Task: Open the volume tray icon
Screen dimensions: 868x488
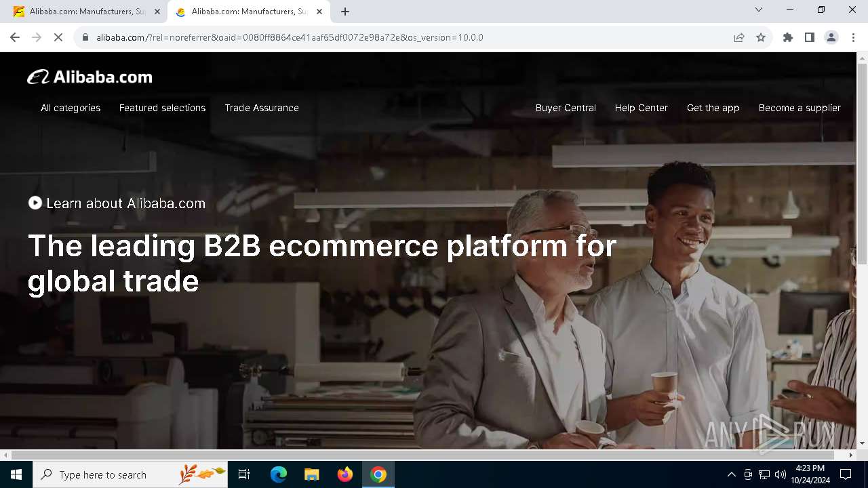Action: [x=781, y=474]
